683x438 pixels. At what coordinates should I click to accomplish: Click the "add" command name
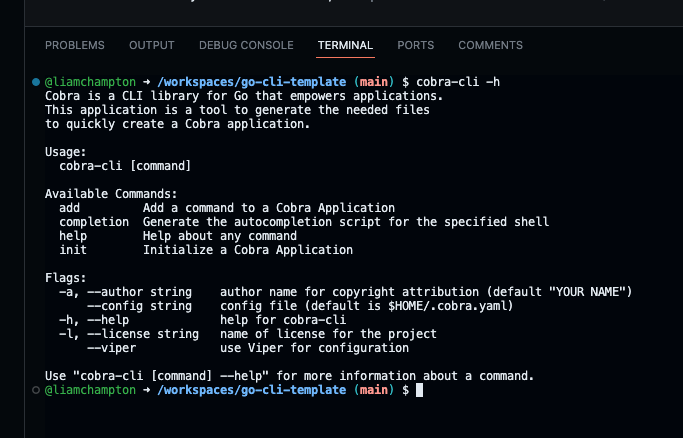(x=70, y=208)
